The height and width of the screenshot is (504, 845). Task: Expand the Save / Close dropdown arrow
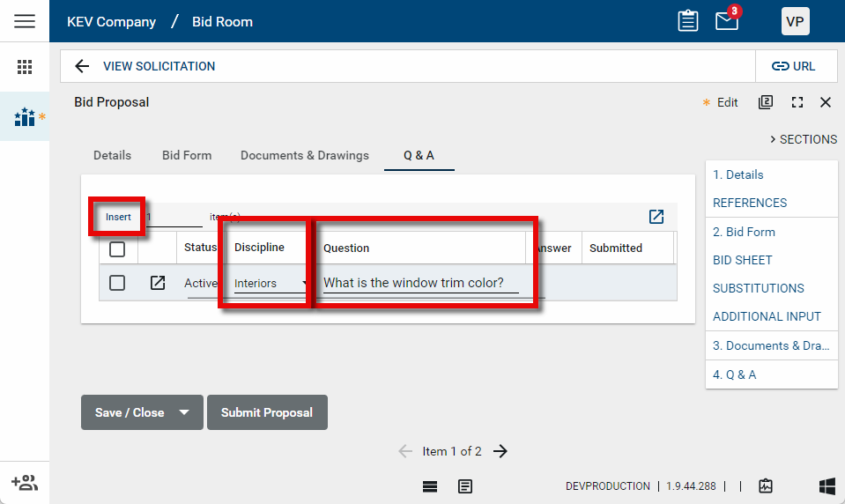point(184,412)
